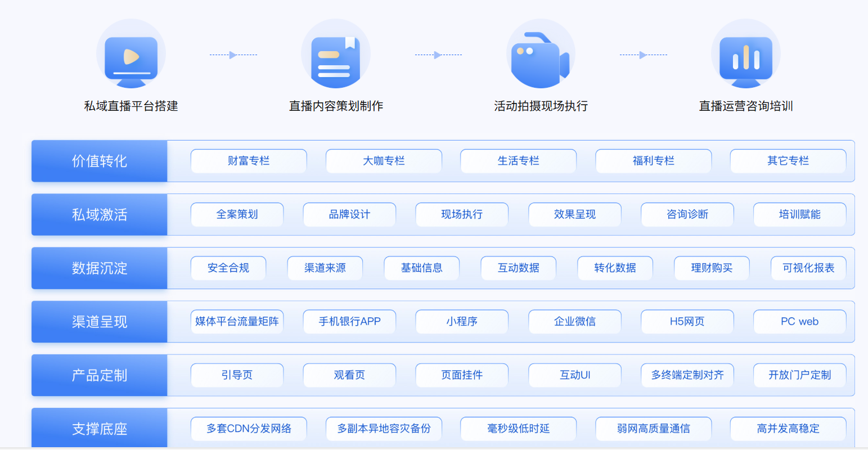Click the bookmarked document icon
This screenshot has width=868, height=450.
(336, 56)
